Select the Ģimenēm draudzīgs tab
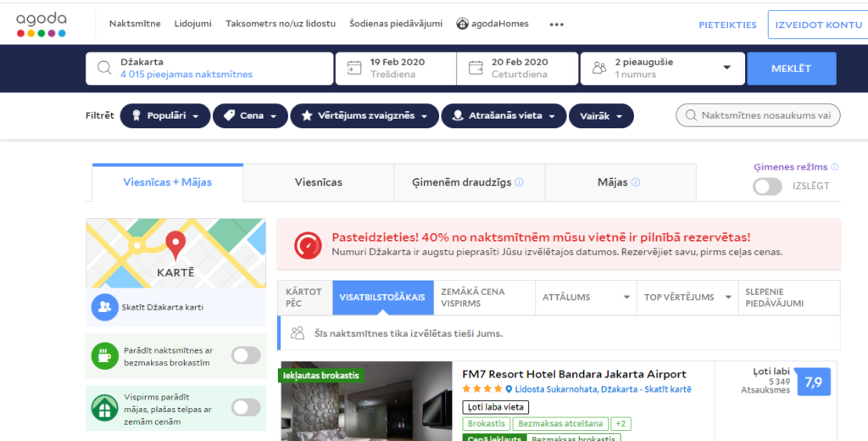 tap(470, 182)
